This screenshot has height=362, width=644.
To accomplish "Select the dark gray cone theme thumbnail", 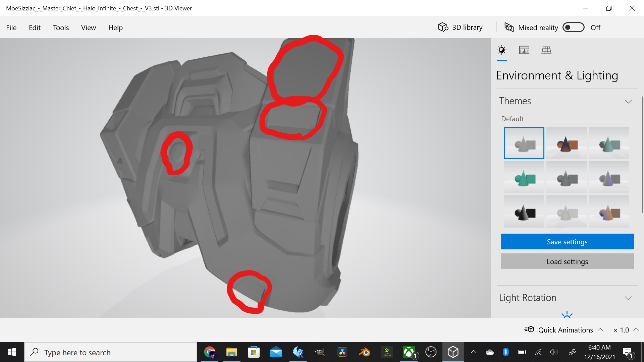I will pos(567,177).
